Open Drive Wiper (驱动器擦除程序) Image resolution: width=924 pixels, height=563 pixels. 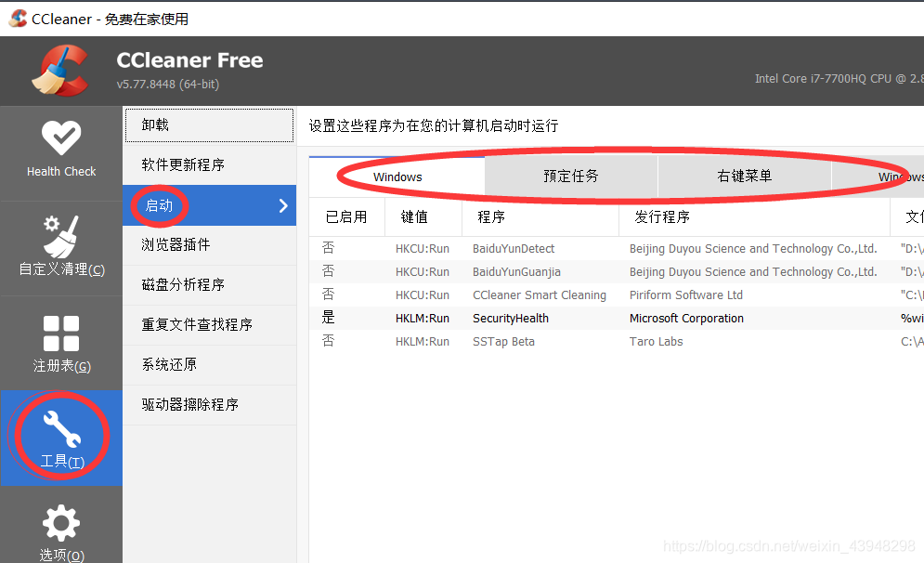(209, 405)
